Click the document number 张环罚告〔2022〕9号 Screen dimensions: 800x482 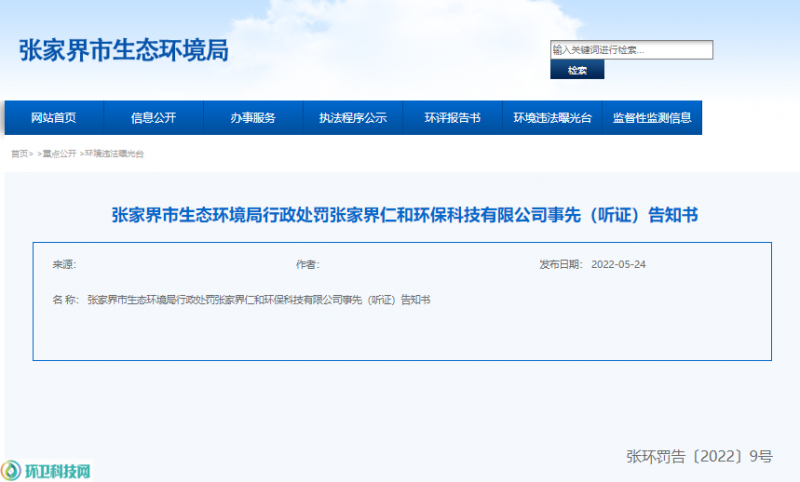pyautogui.click(x=699, y=456)
